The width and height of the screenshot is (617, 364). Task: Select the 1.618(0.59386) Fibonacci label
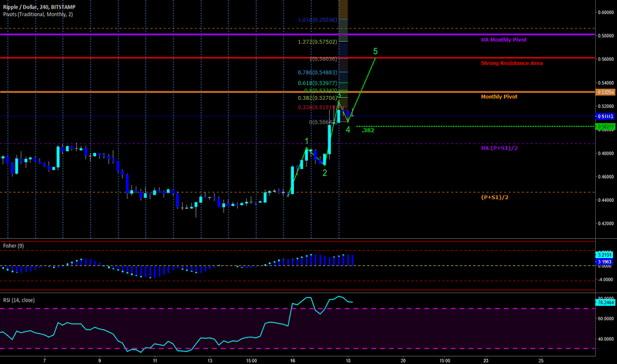(x=317, y=20)
